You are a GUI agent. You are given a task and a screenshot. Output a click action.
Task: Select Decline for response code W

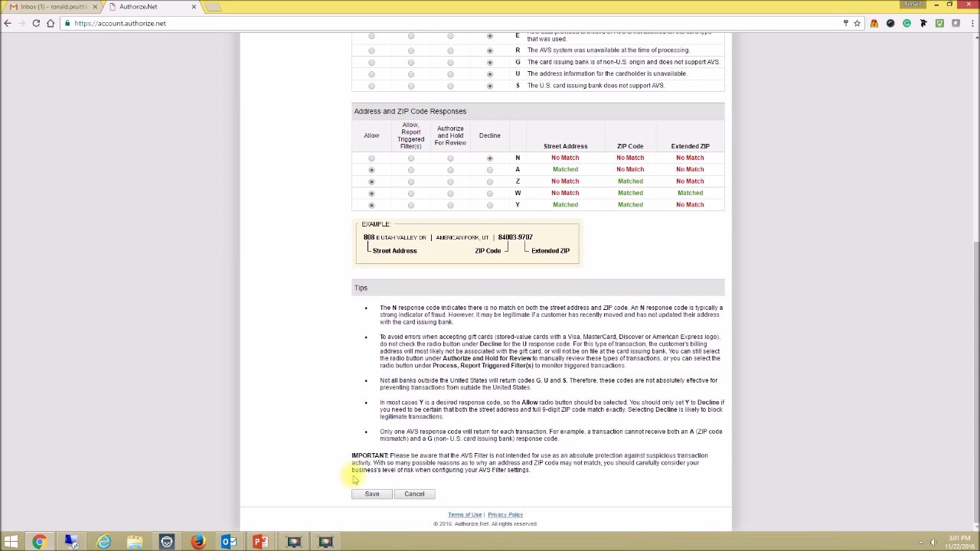(490, 194)
